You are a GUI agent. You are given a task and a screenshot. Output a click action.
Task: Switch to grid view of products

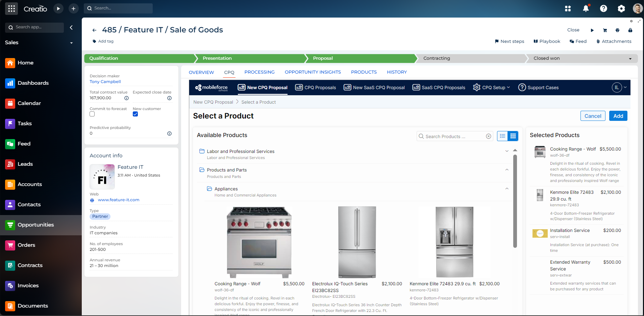(513, 136)
